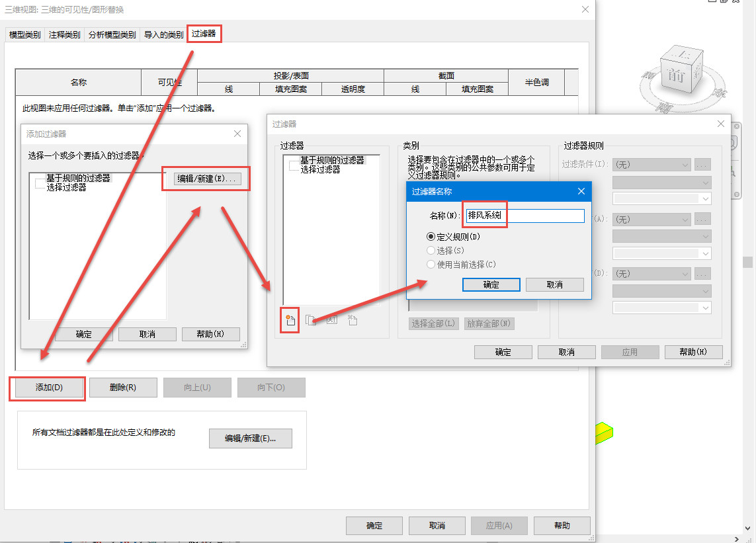Click the 名称 column header
756x543 pixels.
point(79,83)
